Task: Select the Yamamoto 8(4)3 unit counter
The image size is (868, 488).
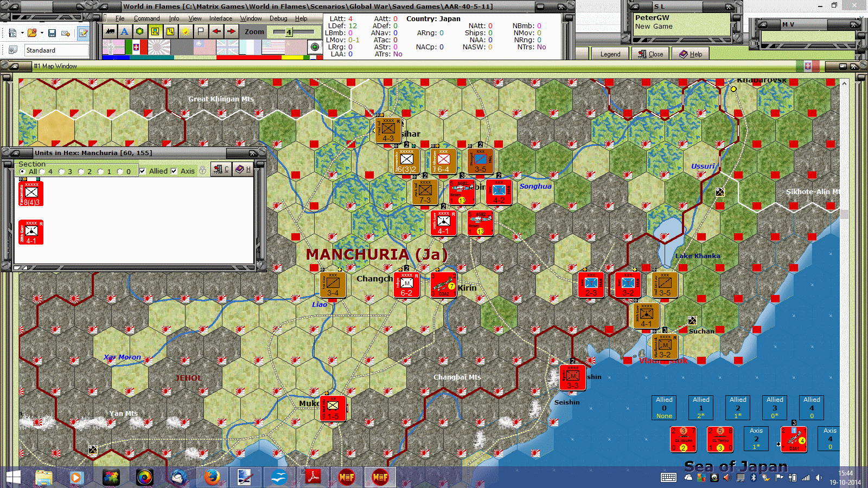Action: (x=31, y=193)
